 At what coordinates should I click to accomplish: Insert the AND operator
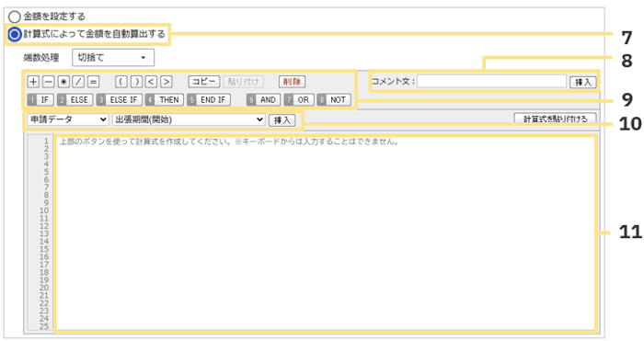click(264, 99)
